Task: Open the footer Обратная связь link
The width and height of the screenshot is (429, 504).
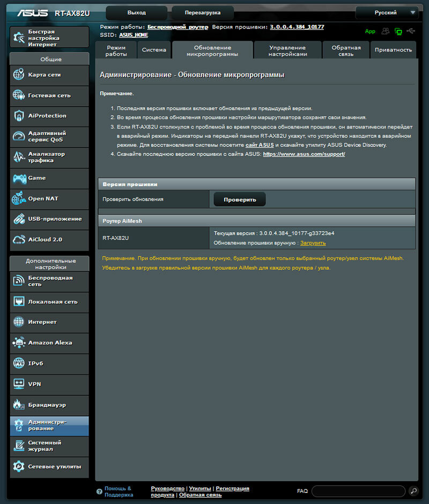Action: (x=200, y=495)
